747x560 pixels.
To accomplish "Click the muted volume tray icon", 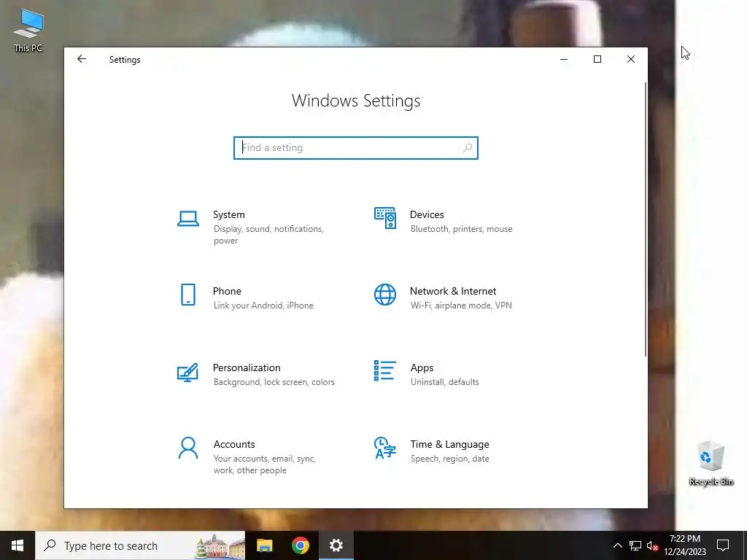I will click(652, 545).
